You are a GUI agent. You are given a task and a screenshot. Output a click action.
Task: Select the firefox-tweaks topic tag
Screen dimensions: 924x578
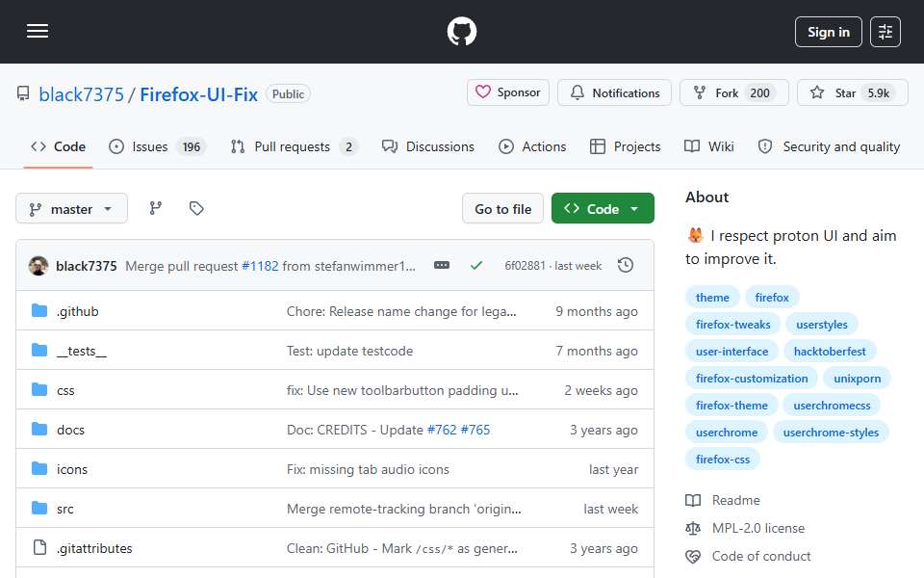click(x=732, y=325)
